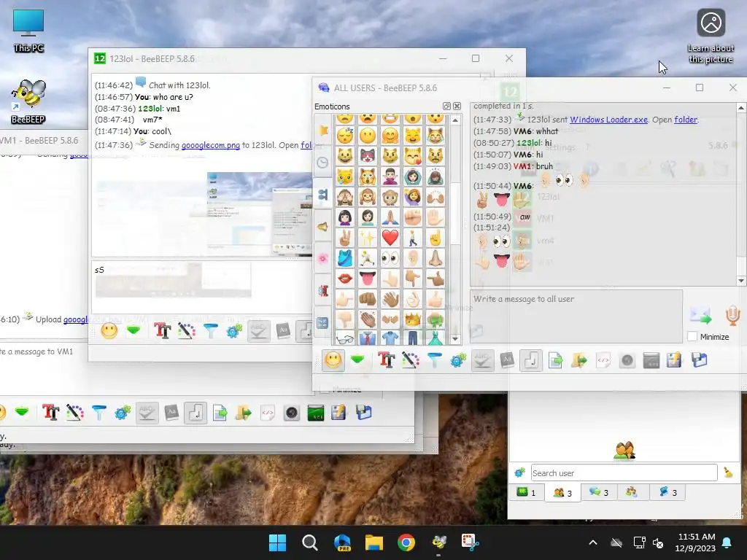Save chat with floppy icon in ALL USERS toolbar
This screenshot has height=560, width=747.
(700, 360)
